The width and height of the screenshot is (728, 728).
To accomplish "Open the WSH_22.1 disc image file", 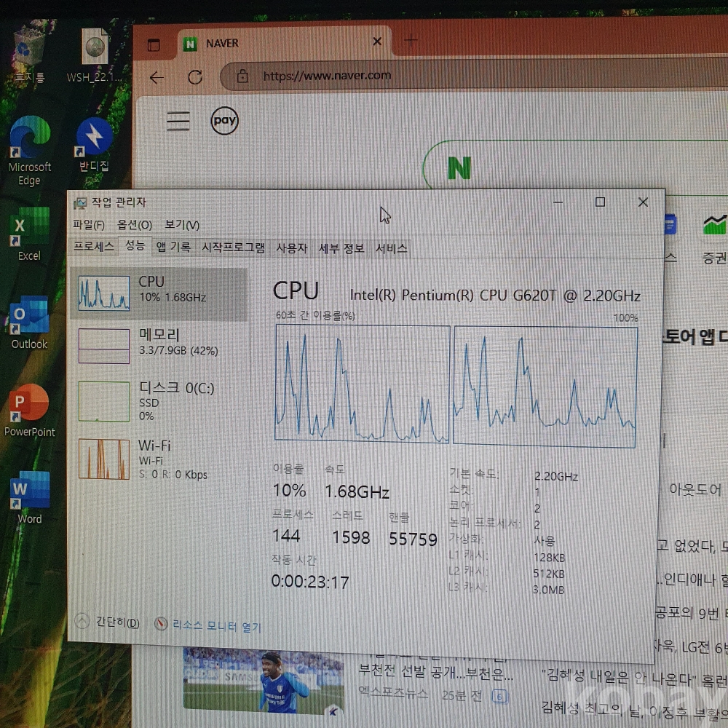I will pos(94,55).
